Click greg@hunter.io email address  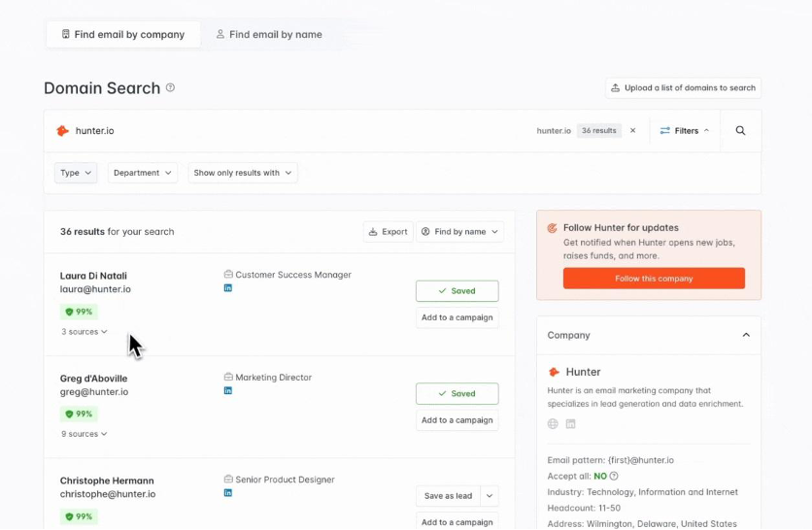94,392
